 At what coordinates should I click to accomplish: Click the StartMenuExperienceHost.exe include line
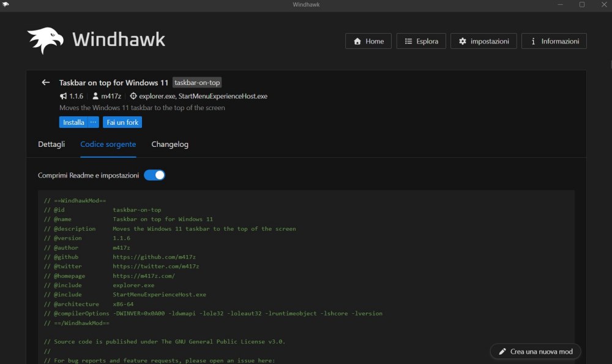(125, 294)
